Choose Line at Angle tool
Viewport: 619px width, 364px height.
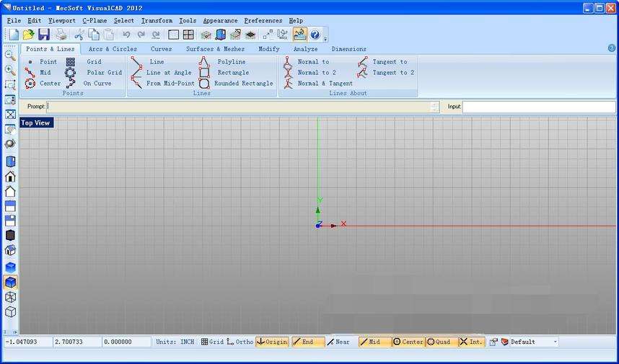pos(161,73)
